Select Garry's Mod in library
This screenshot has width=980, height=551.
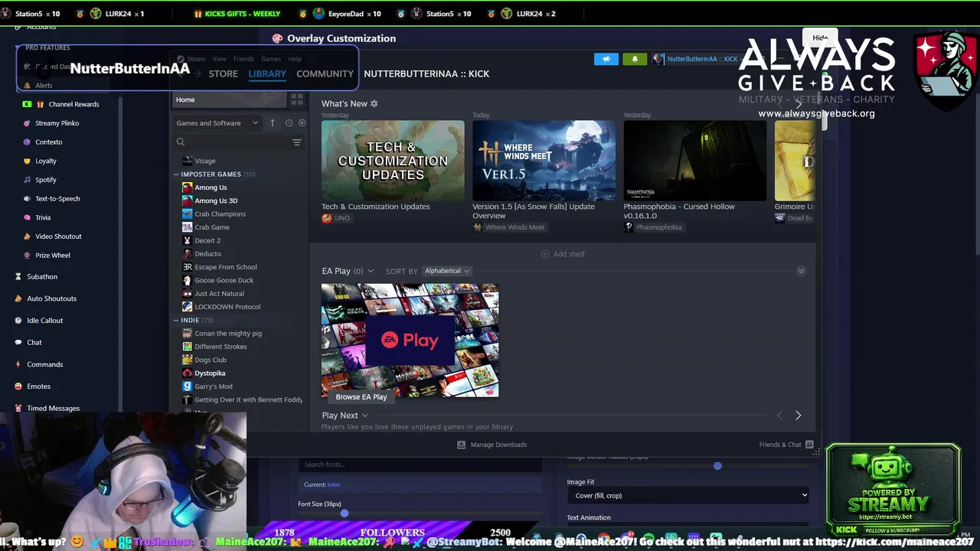click(213, 386)
